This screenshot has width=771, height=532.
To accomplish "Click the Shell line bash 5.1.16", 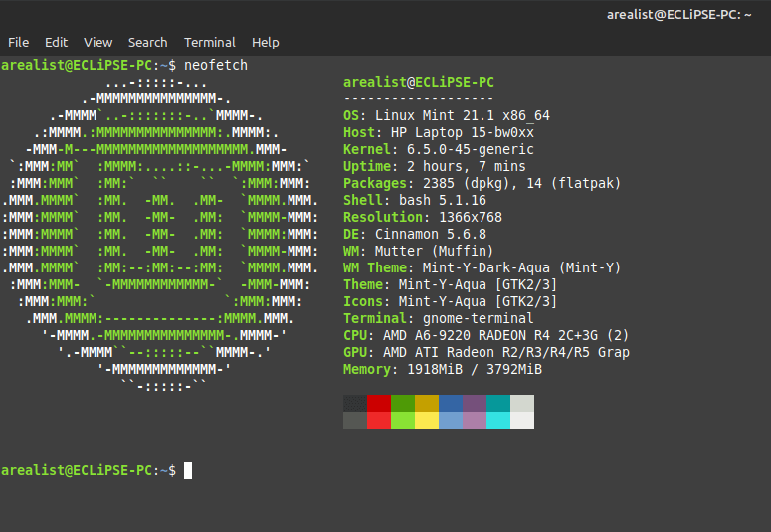I will point(415,200).
